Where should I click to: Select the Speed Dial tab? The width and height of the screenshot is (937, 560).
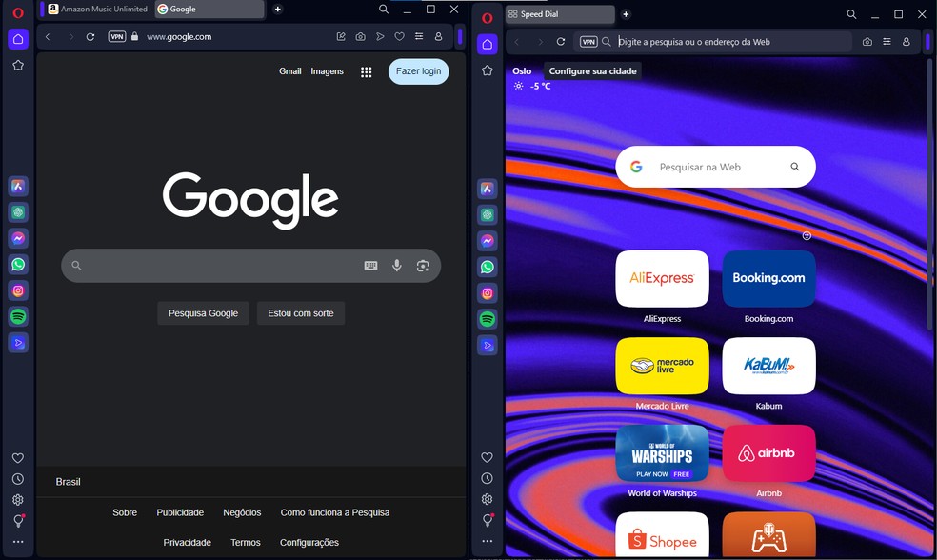coord(560,14)
